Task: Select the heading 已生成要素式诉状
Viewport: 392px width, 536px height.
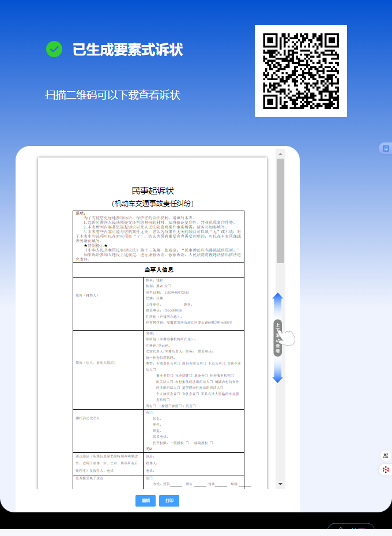Action: [x=128, y=50]
